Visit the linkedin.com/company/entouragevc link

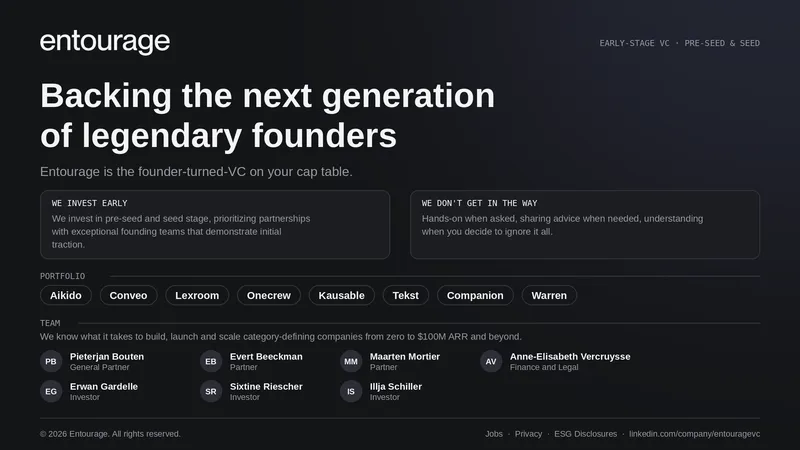point(694,434)
